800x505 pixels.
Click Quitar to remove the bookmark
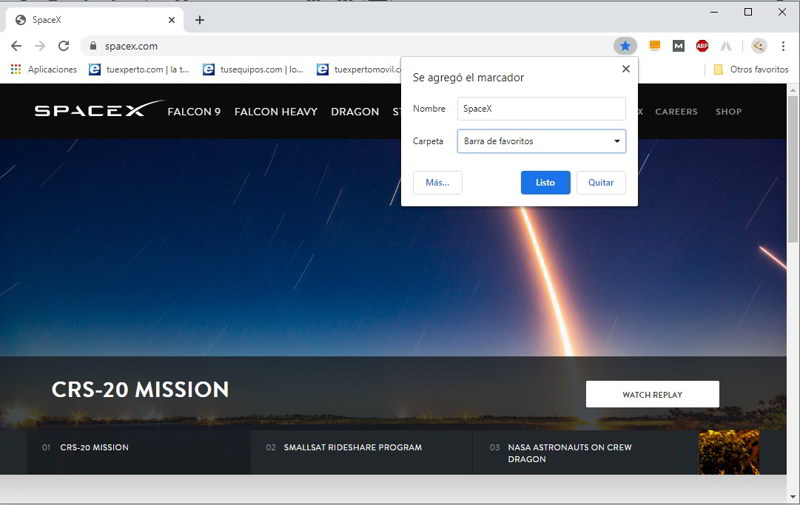pyautogui.click(x=601, y=183)
